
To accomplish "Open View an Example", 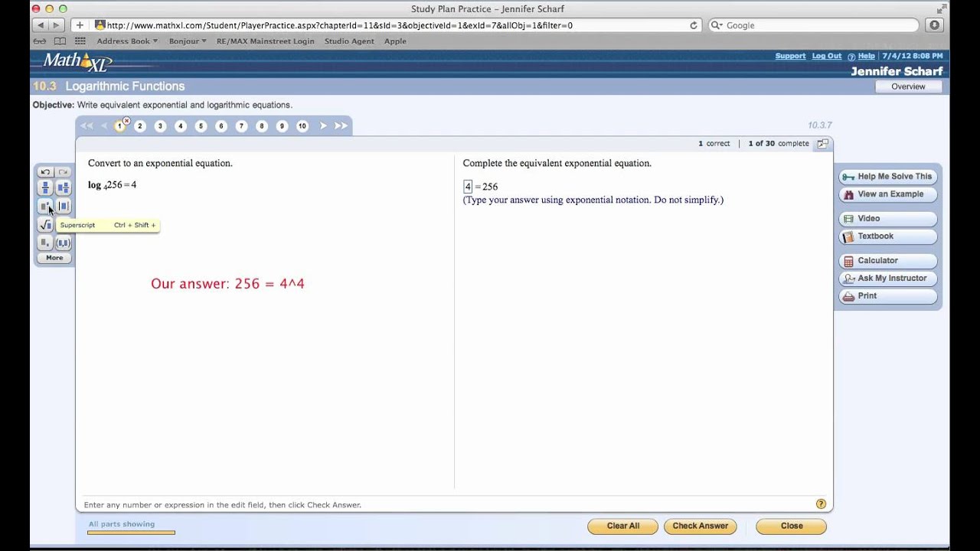I will (x=888, y=194).
